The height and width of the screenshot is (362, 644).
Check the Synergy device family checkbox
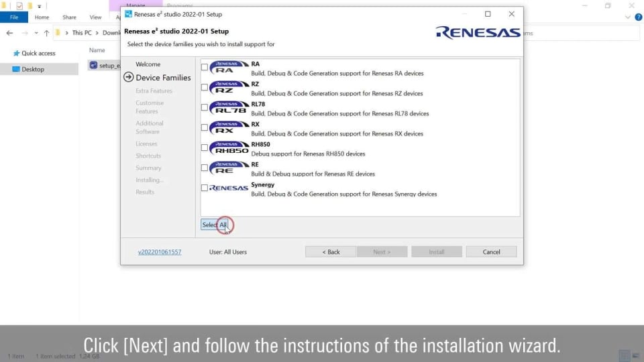(x=204, y=188)
